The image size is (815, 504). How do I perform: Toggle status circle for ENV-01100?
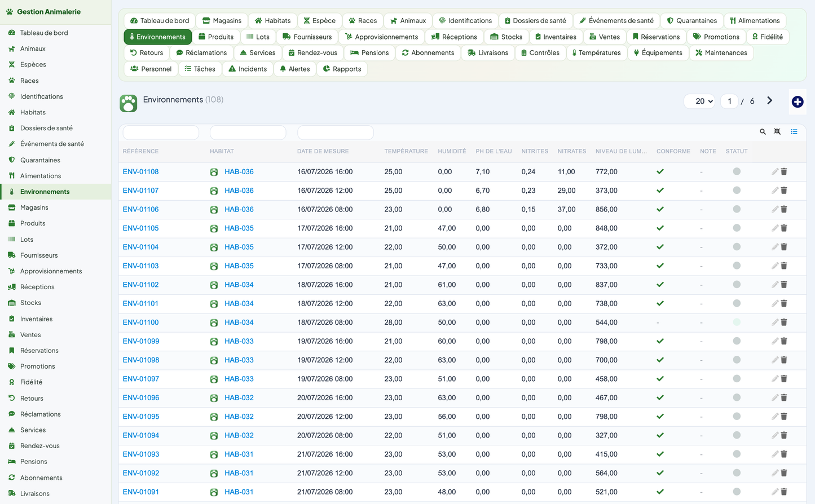click(x=737, y=322)
